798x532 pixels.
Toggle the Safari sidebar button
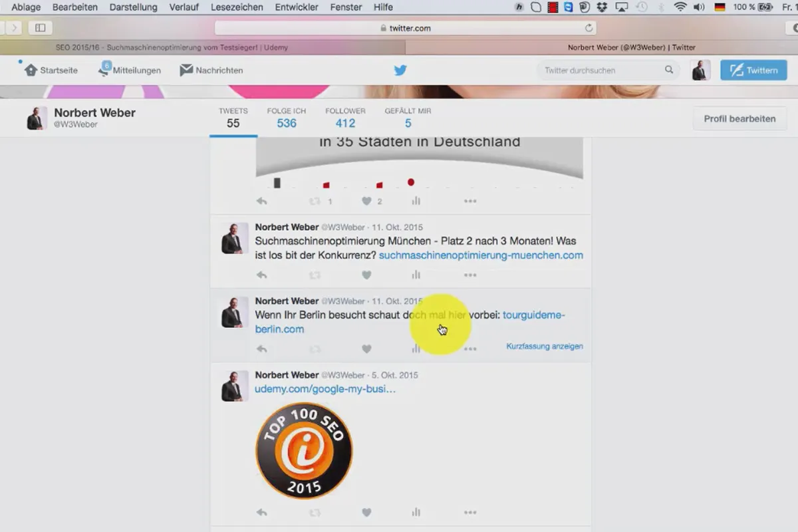(x=41, y=28)
